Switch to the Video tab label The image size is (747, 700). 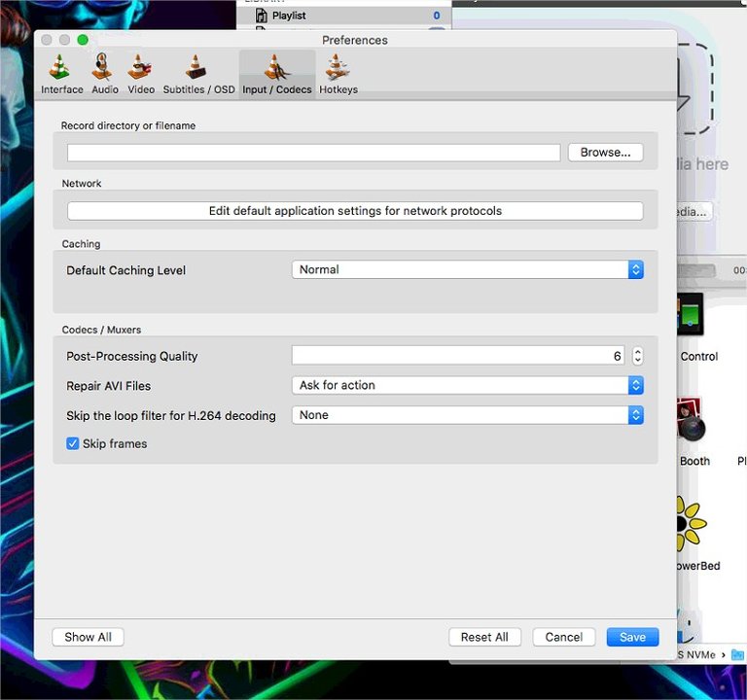(x=141, y=89)
